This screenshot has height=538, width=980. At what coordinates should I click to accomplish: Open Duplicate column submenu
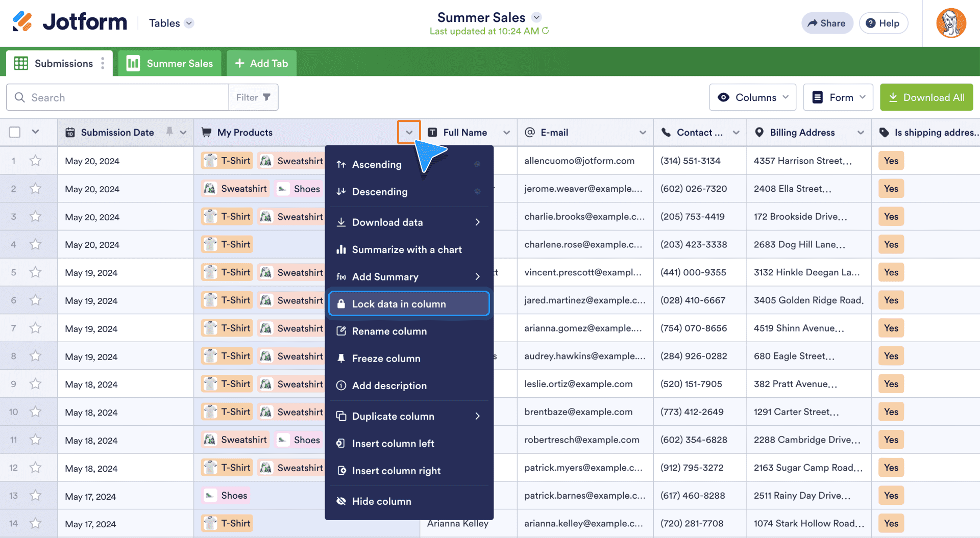coord(409,416)
